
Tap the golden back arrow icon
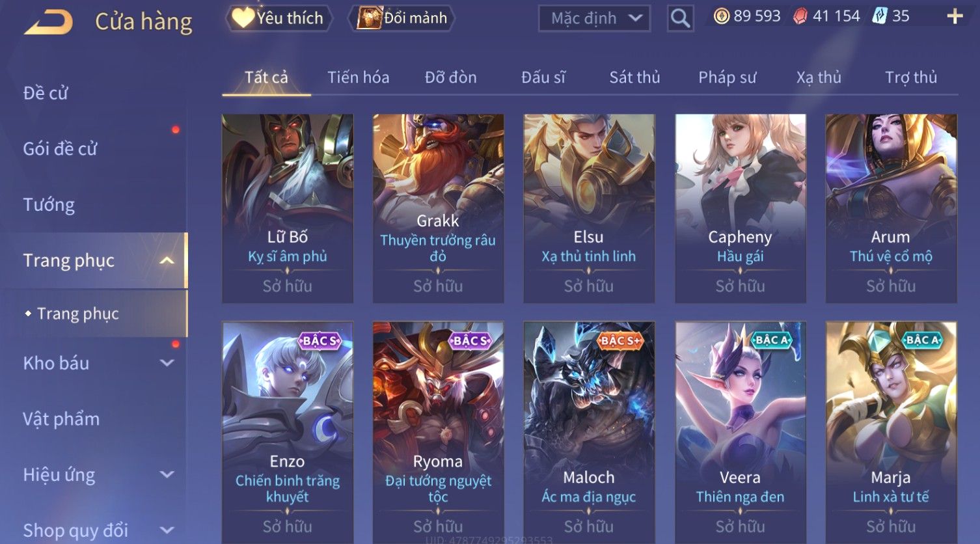point(49,21)
